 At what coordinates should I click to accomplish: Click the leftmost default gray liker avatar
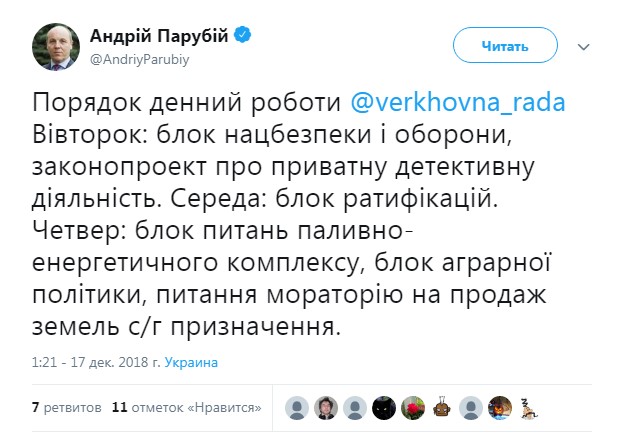pyautogui.click(x=296, y=408)
